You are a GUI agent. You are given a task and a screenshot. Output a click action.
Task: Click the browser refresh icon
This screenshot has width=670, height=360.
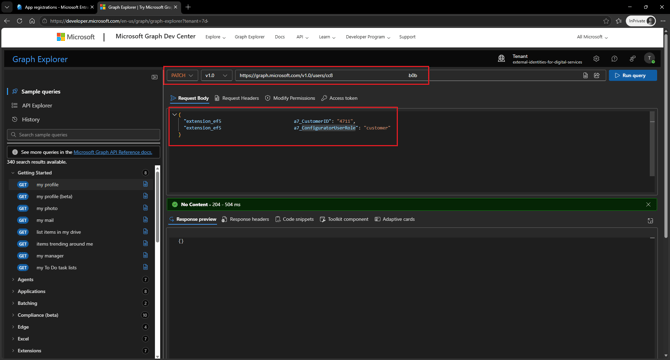pos(19,20)
